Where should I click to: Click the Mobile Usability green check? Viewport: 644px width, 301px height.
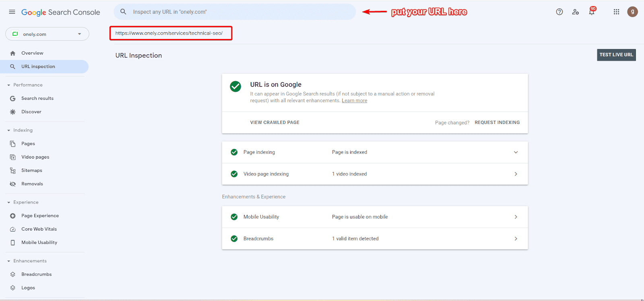point(234,217)
